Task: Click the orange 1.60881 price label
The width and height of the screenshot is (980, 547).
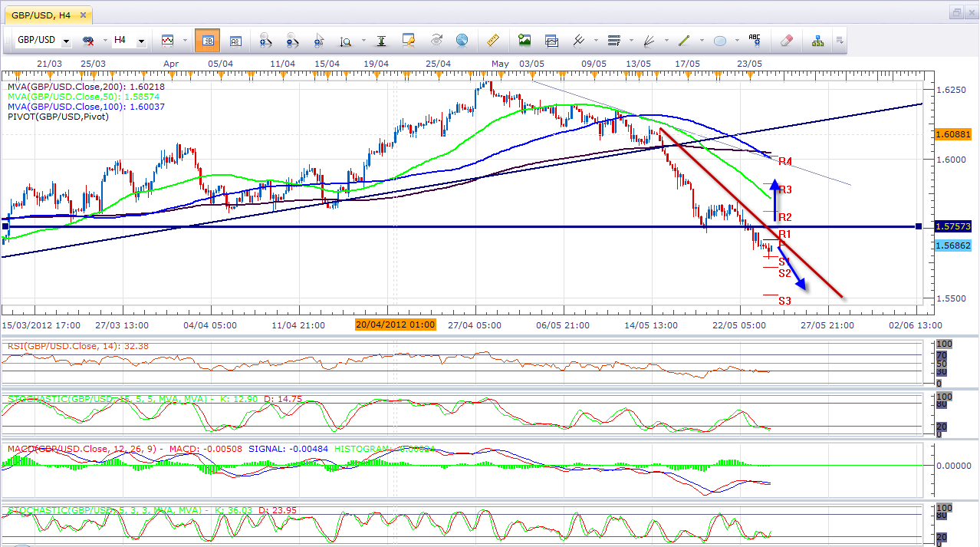Action: (x=953, y=134)
